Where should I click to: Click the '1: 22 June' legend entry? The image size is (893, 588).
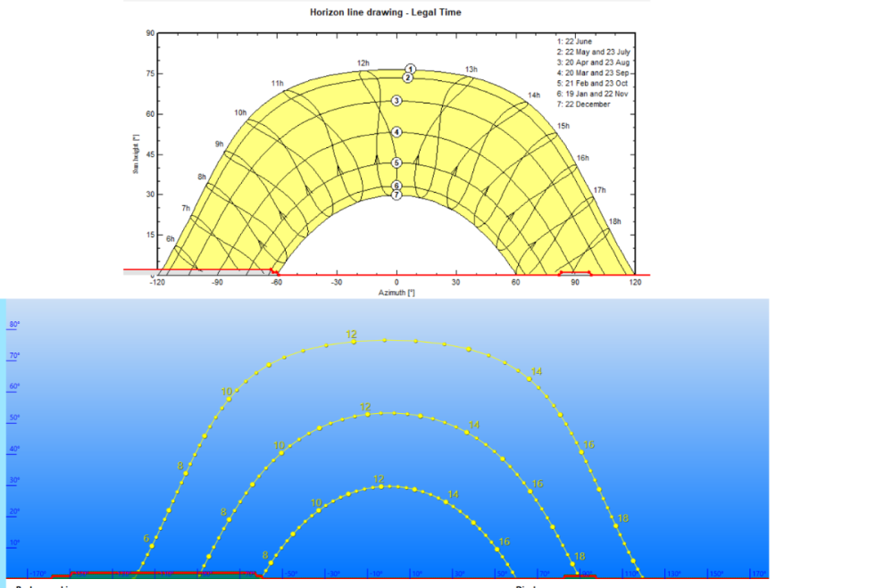575,42
